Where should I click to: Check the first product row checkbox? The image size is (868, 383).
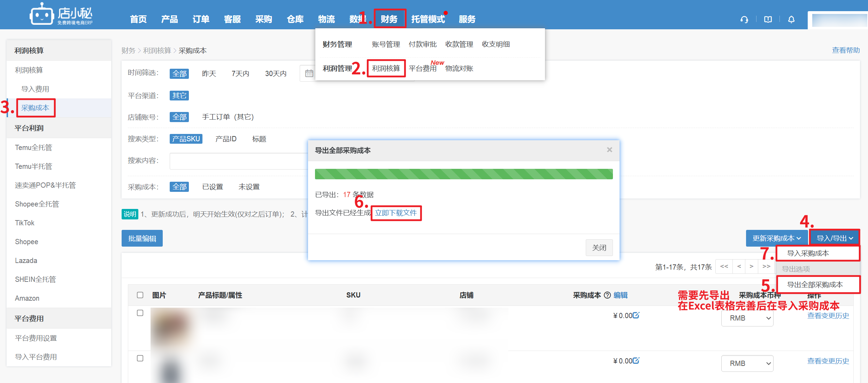tap(140, 313)
